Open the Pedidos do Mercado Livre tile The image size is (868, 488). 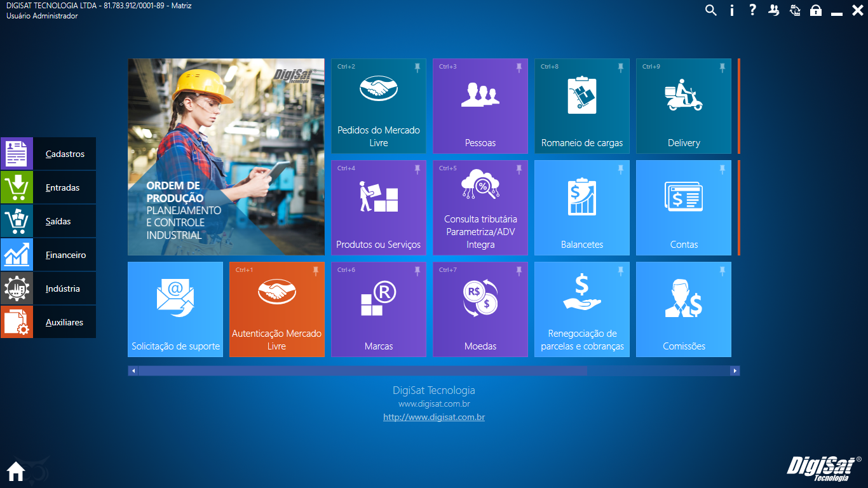(x=379, y=106)
